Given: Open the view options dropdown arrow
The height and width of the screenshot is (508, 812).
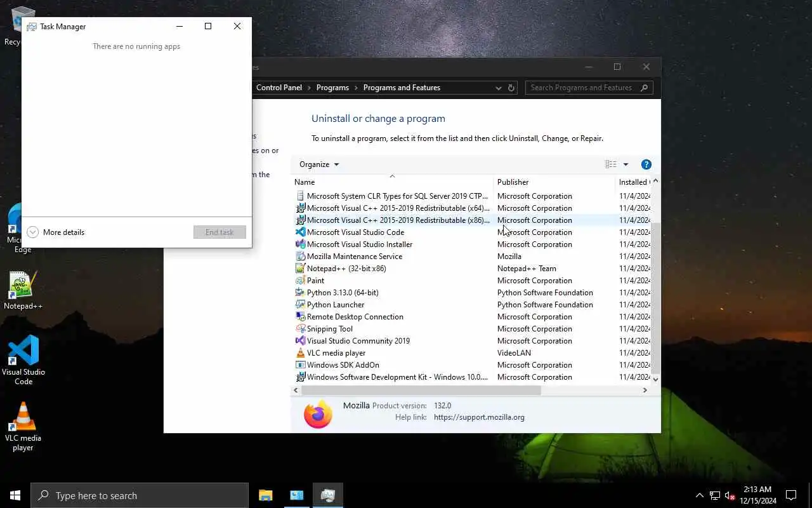Looking at the screenshot, I should [x=625, y=164].
